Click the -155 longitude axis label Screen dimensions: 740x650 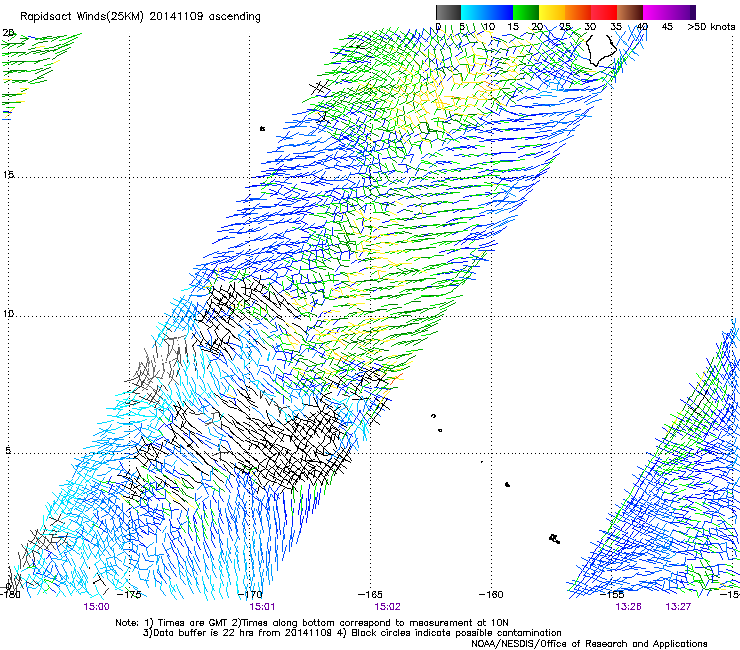pyautogui.click(x=612, y=595)
